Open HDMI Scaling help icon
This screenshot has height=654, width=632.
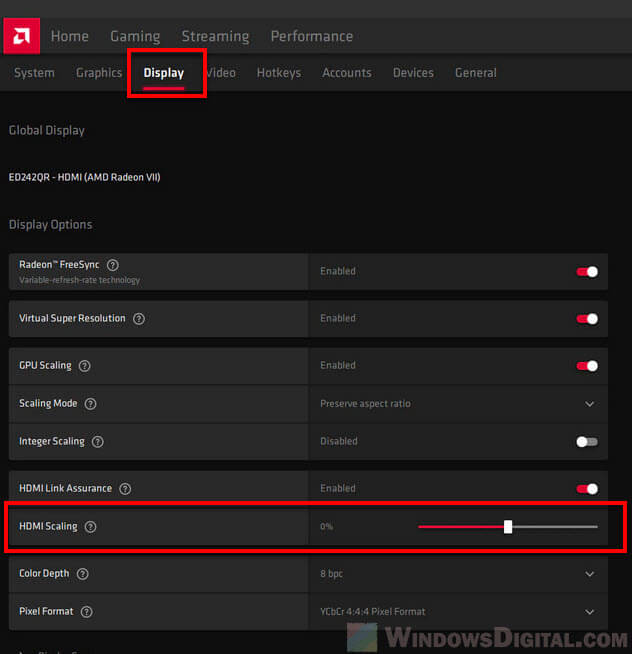(91, 527)
